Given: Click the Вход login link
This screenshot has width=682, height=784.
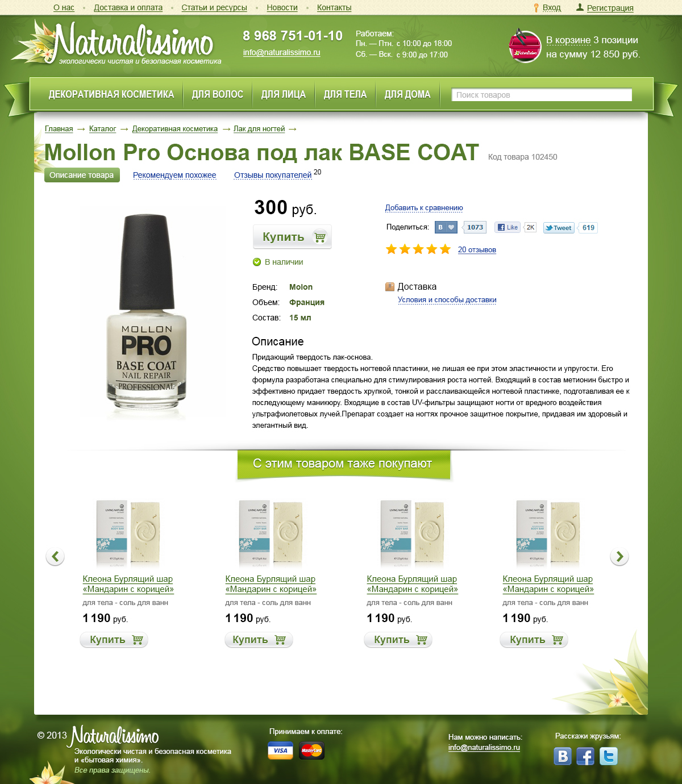Looking at the screenshot, I should coord(552,7).
